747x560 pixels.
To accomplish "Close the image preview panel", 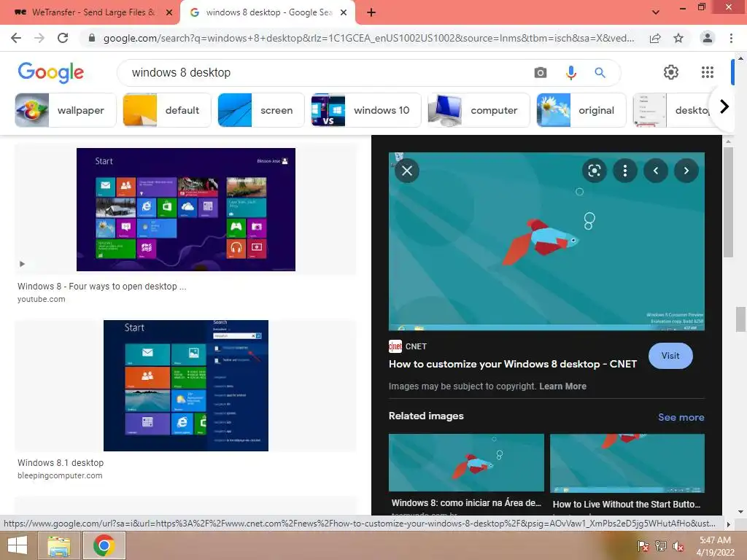I will click(x=407, y=171).
